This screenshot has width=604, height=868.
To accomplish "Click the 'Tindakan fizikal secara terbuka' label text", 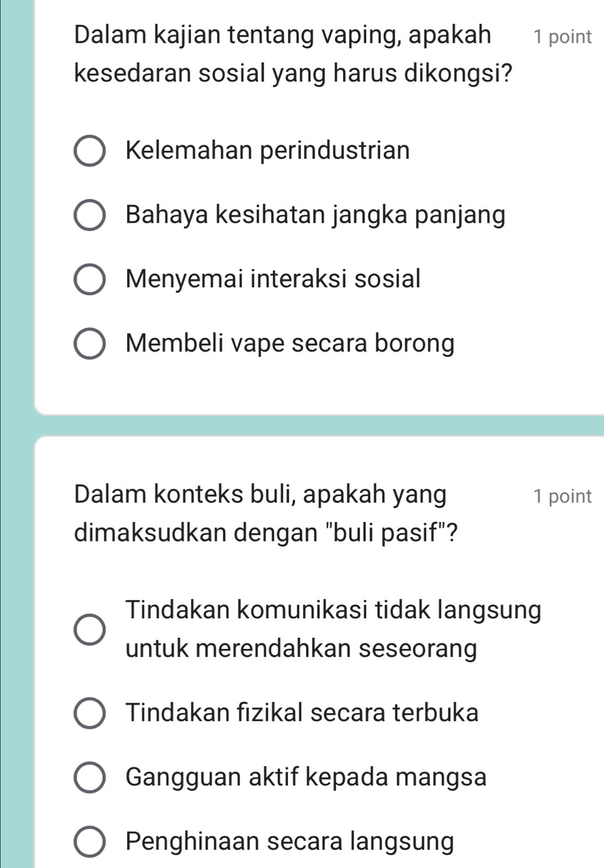I will coord(302,713).
